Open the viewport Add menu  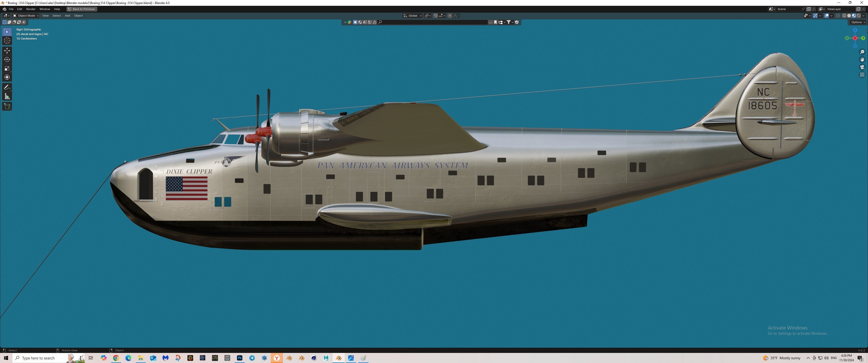pyautogui.click(x=67, y=16)
